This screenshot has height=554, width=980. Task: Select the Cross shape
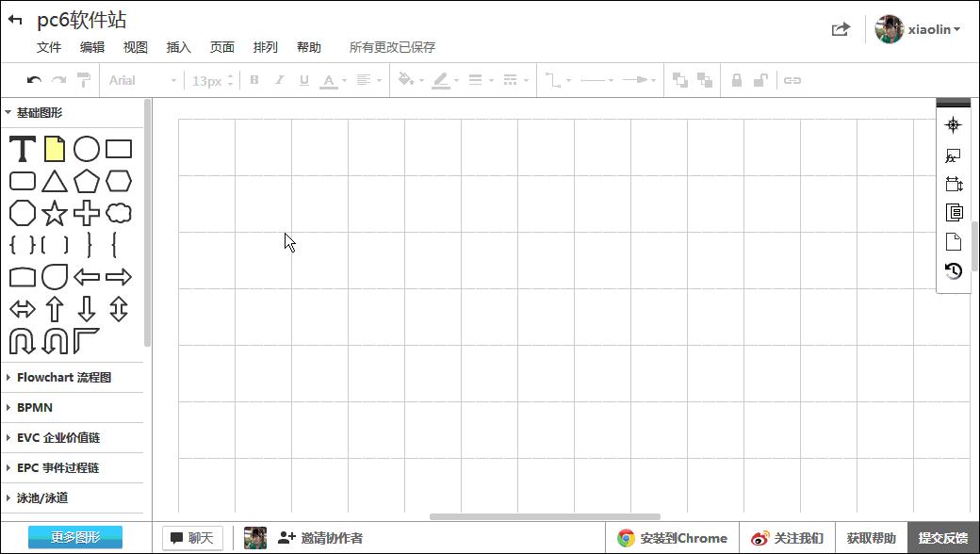pos(87,213)
